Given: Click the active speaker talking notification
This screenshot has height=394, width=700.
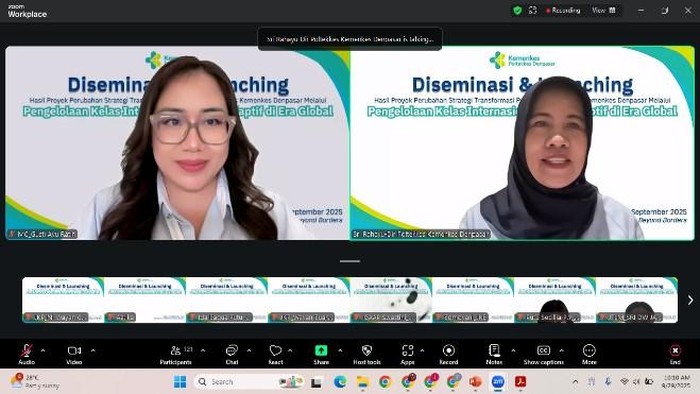Looking at the screenshot, I should pyautogui.click(x=350, y=39).
